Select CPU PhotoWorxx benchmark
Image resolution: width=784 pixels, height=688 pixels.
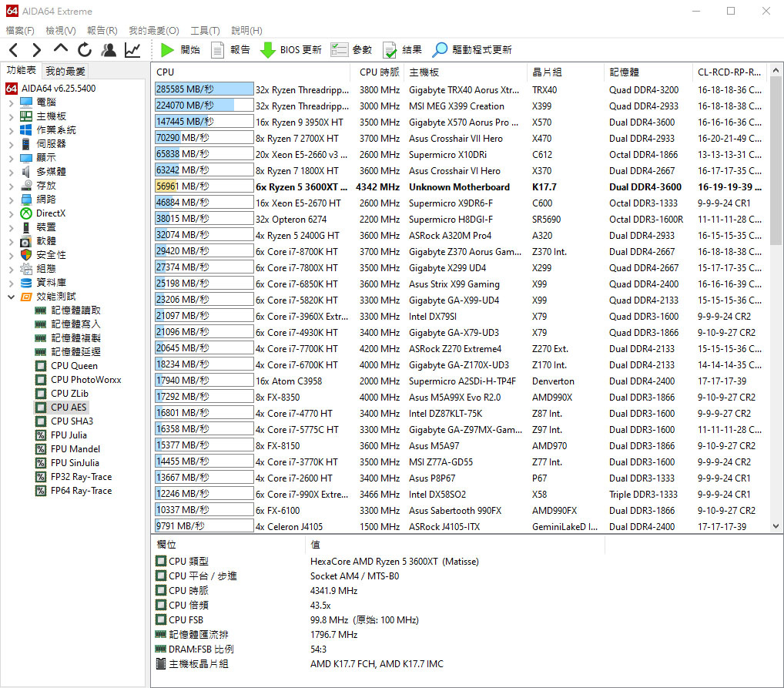click(78, 380)
